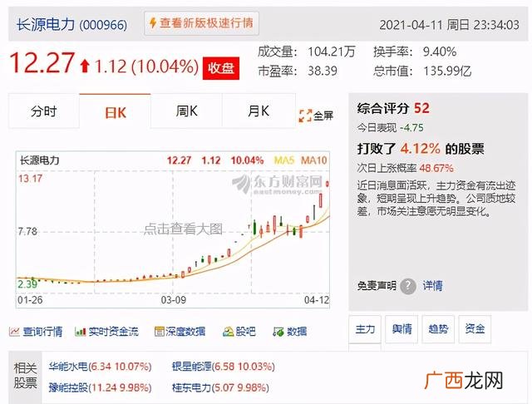The height and width of the screenshot is (404, 532).
Task: Click the 全屏 fullscreen icon
Action: 305,116
